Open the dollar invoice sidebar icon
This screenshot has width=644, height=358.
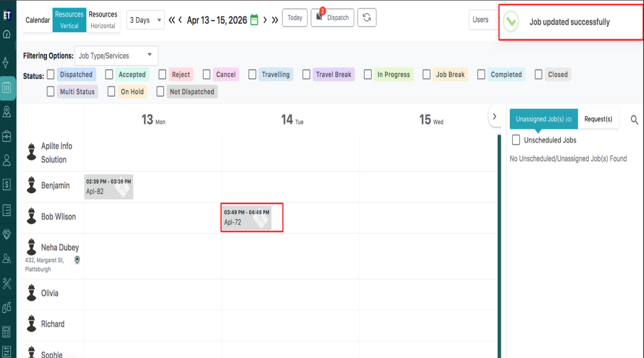point(7,184)
